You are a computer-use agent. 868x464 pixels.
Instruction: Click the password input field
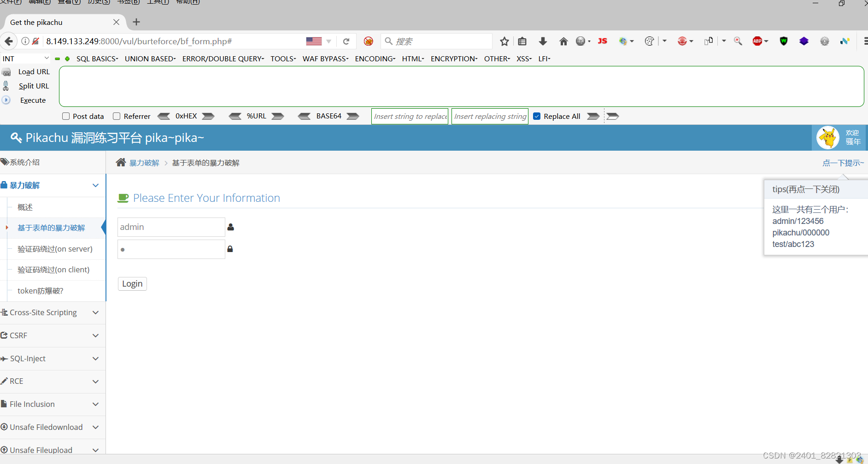[x=171, y=249]
